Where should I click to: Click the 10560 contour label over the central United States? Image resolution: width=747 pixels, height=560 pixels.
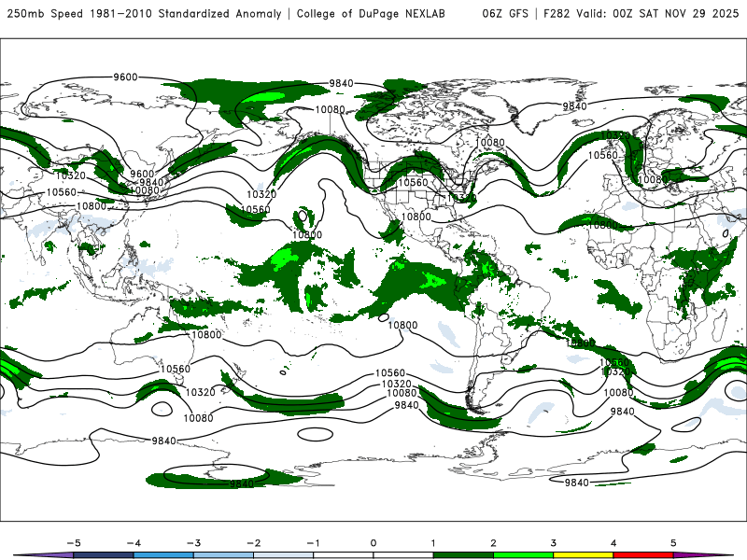pos(413,182)
